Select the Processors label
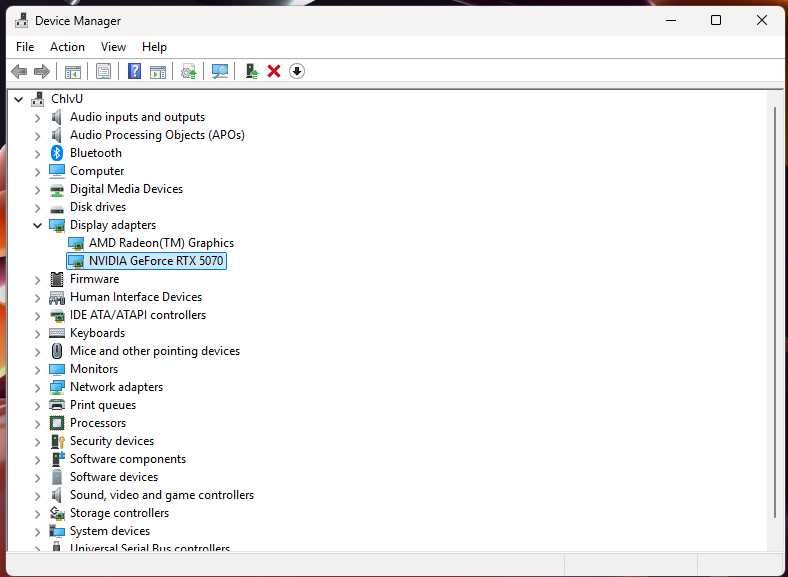This screenshot has width=788, height=577. point(98,423)
